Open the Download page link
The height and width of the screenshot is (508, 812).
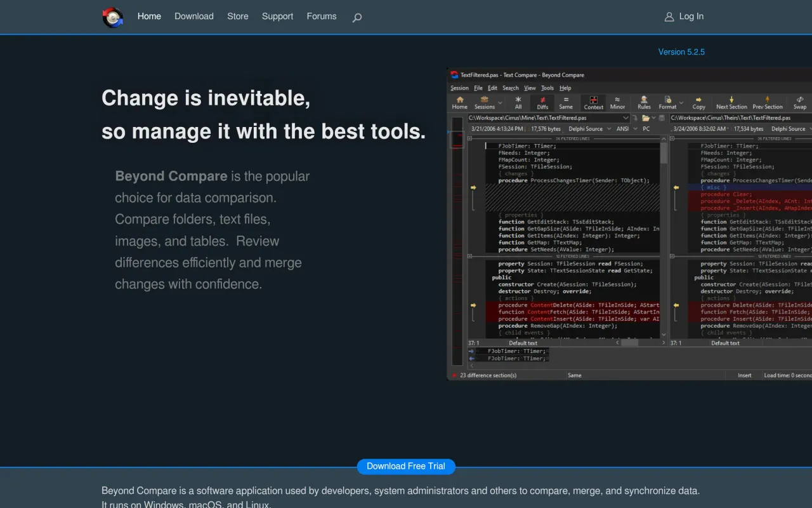(194, 17)
